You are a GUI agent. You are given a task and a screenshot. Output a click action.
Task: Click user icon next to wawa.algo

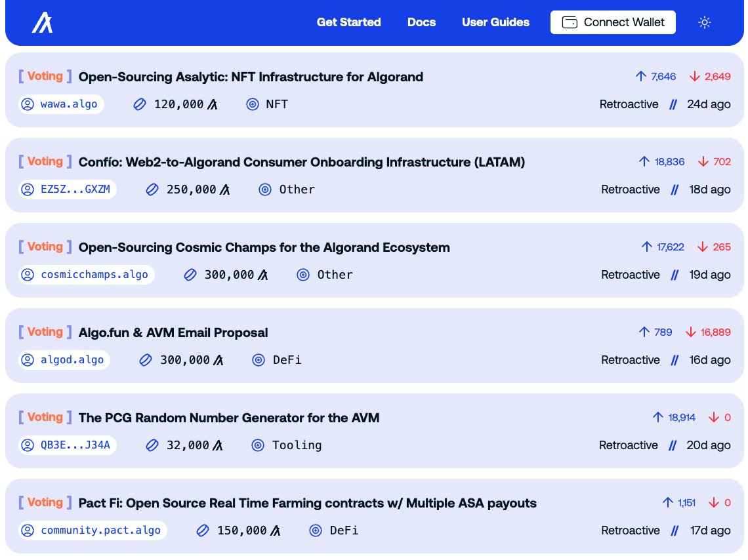[28, 104]
